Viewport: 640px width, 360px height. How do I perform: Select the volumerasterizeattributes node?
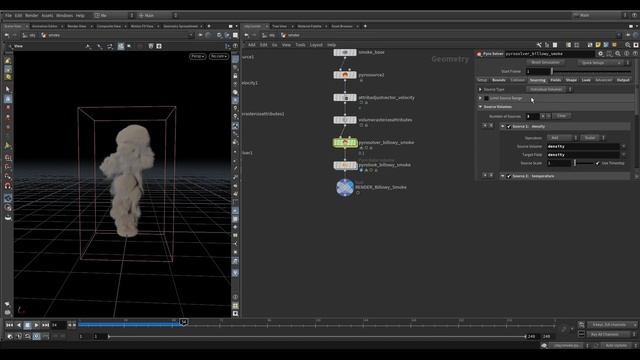click(x=345, y=120)
